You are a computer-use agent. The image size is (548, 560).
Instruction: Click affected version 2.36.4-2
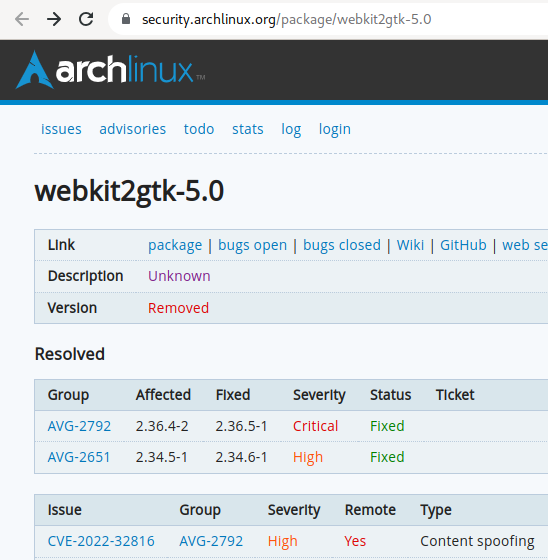(x=162, y=426)
